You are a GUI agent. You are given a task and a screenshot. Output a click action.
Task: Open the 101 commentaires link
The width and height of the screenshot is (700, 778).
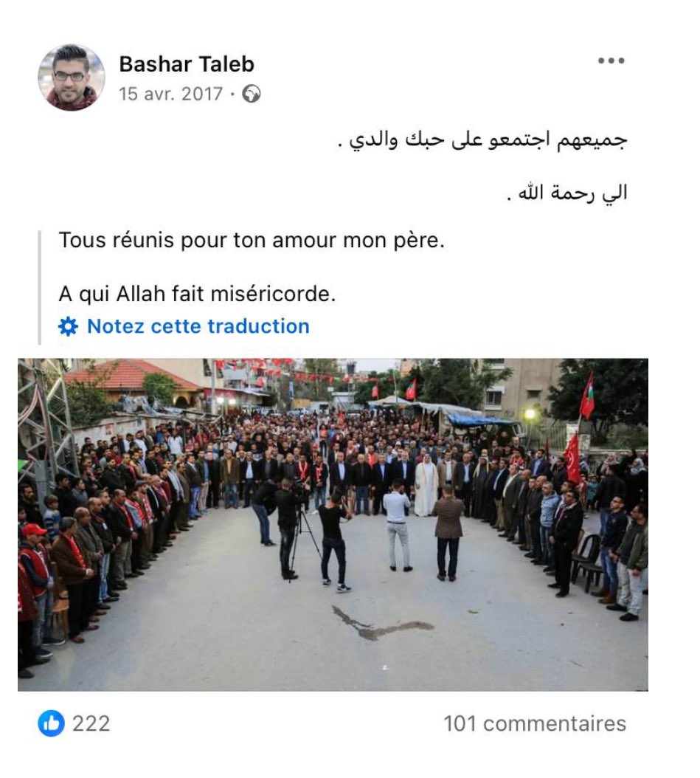(535, 723)
